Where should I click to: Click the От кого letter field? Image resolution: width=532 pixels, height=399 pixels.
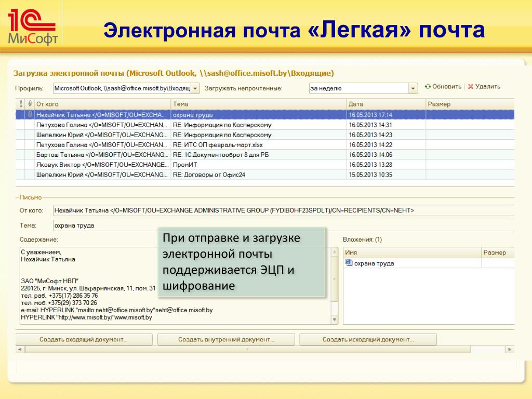pos(284,210)
